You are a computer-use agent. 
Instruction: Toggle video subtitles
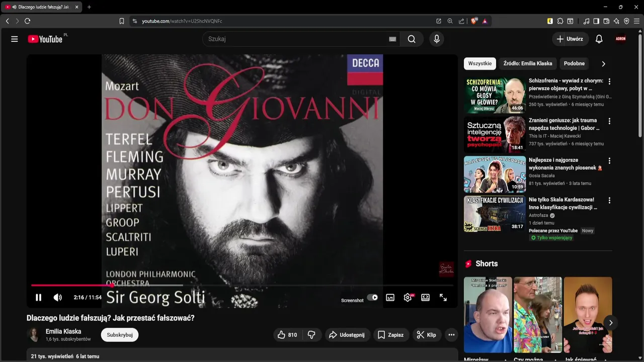[x=390, y=297]
